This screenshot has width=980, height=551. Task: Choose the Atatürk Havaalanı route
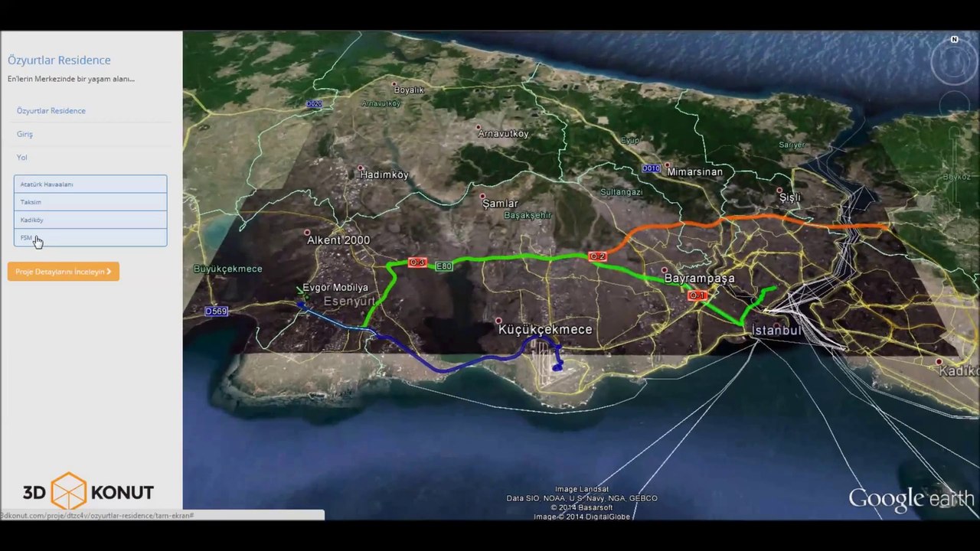pos(90,184)
